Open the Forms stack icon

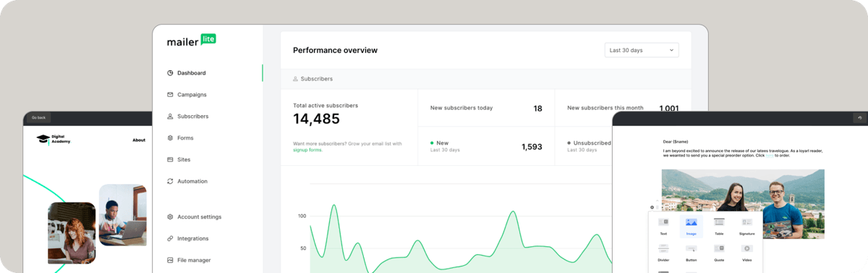[170, 138]
